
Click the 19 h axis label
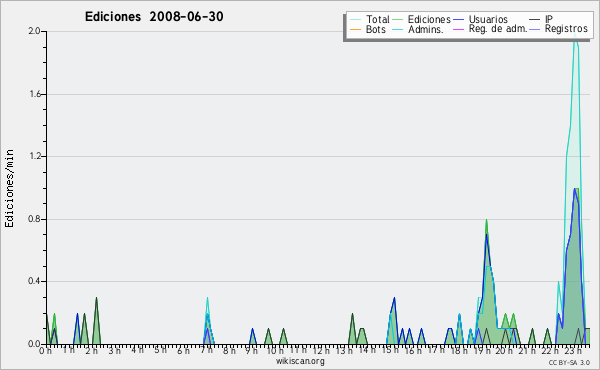(x=482, y=350)
